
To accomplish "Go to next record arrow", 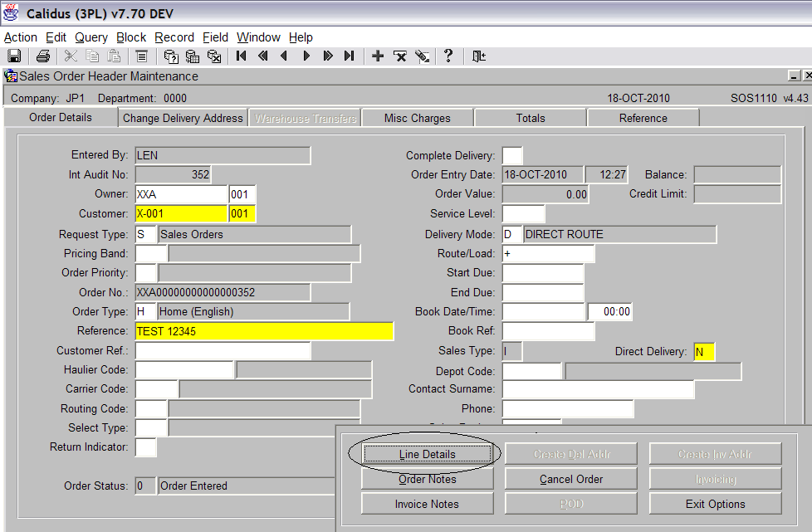I will coord(306,56).
